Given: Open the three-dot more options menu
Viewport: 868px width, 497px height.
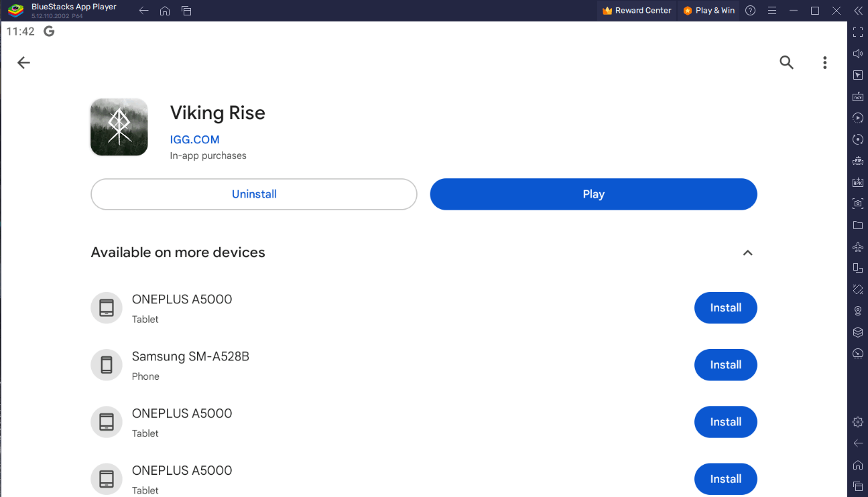Looking at the screenshot, I should [824, 63].
